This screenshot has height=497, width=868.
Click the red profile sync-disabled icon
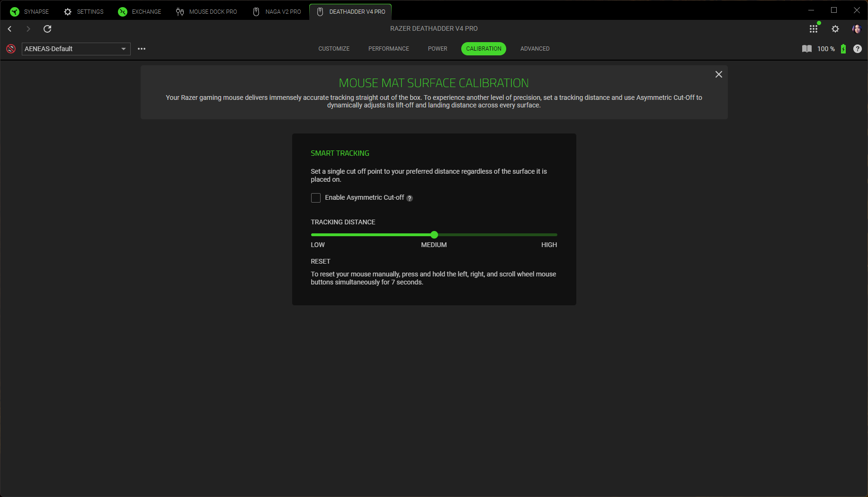tap(11, 49)
